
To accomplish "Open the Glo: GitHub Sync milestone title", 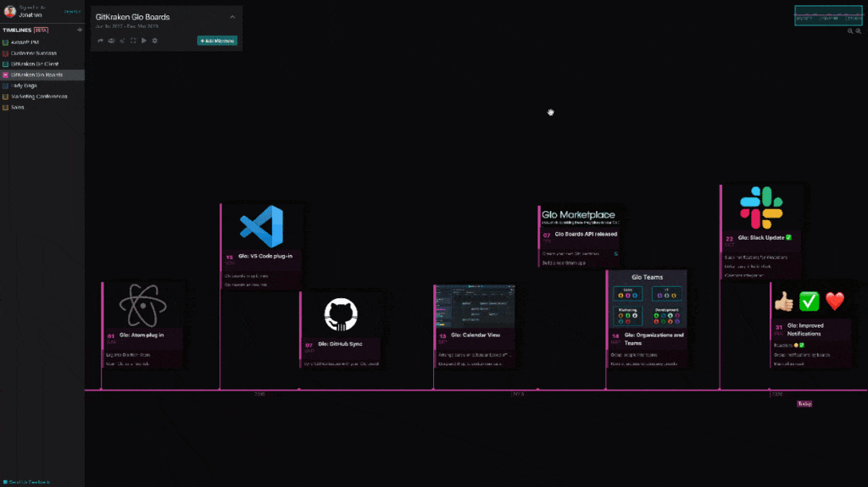I will coord(340,344).
